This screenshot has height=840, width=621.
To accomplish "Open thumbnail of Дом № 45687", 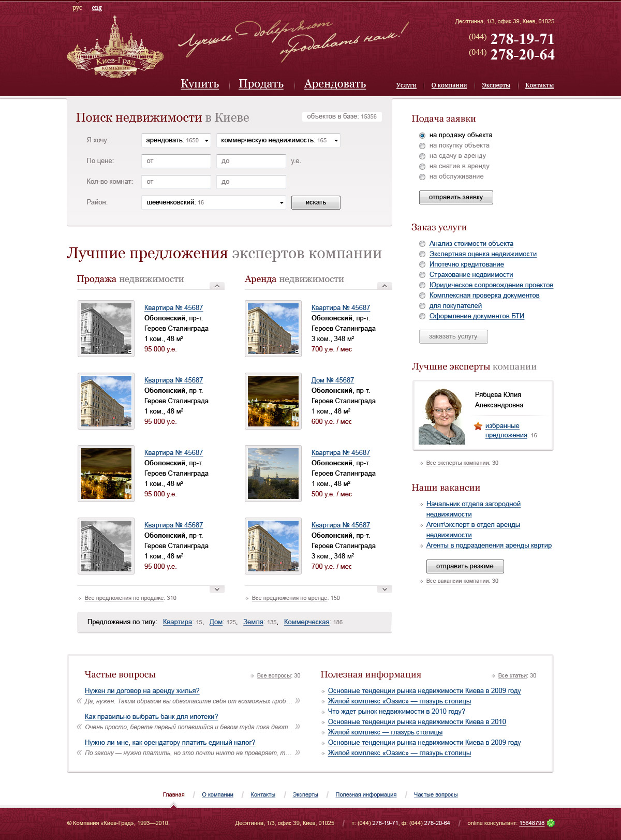I will (x=273, y=401).
